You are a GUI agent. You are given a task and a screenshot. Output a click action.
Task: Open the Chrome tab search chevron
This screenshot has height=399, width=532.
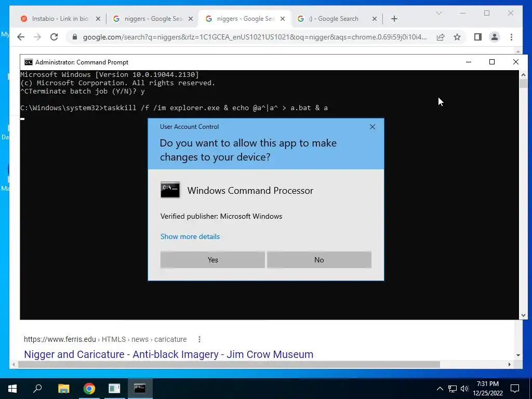click(438, 13)
